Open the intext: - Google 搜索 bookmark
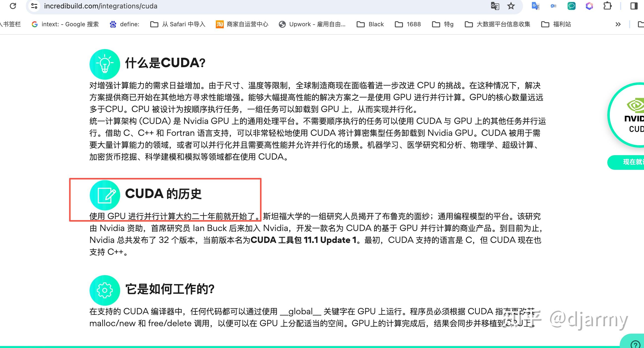 (x=65, y=24)
